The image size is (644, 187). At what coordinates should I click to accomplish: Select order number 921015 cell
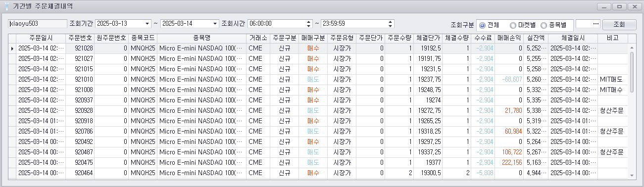[x=80, y=69]
